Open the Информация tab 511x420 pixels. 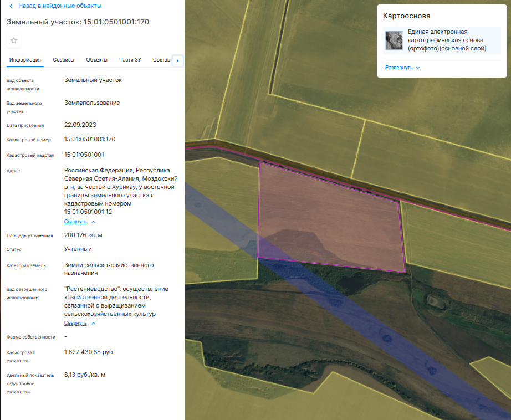(25, 60)
